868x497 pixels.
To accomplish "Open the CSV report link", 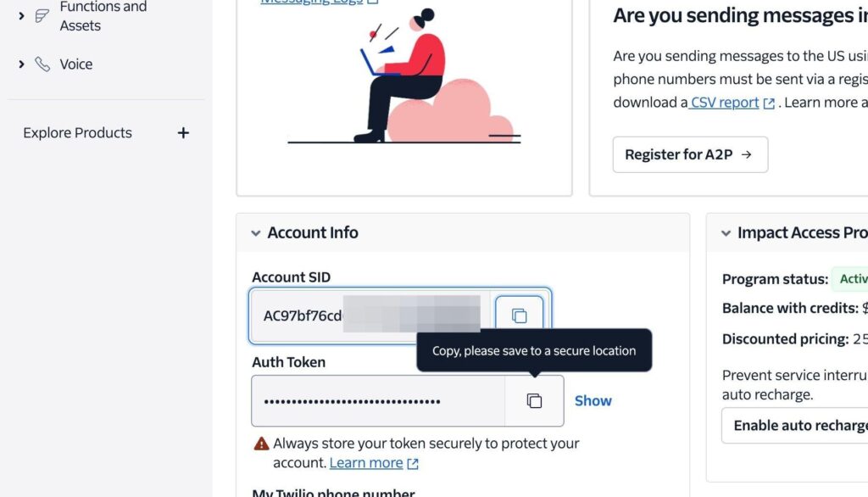I will pos(724,103).
